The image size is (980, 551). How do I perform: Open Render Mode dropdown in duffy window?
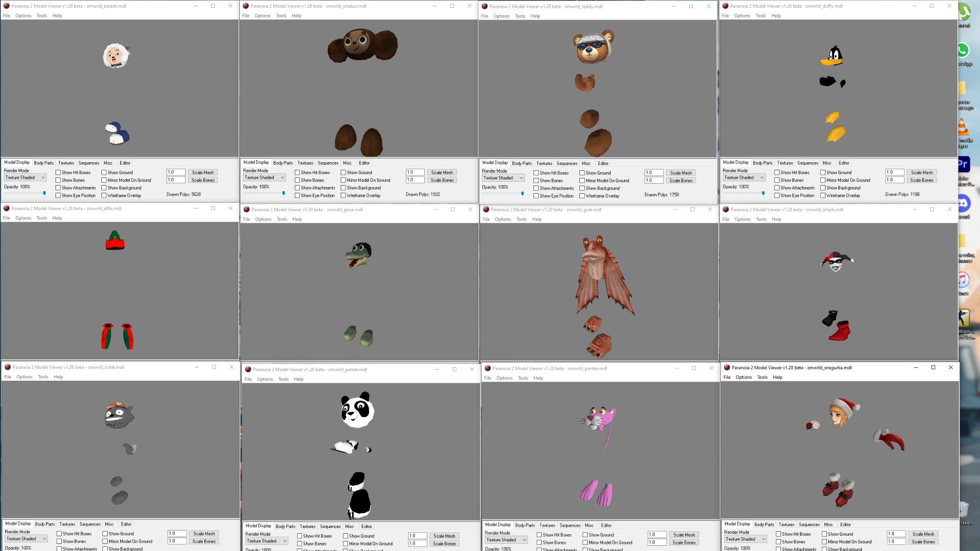pos(744,177)
